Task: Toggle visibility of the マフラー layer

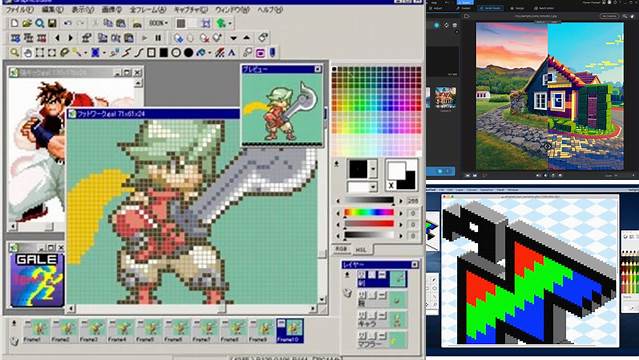Action: point(361,336)
